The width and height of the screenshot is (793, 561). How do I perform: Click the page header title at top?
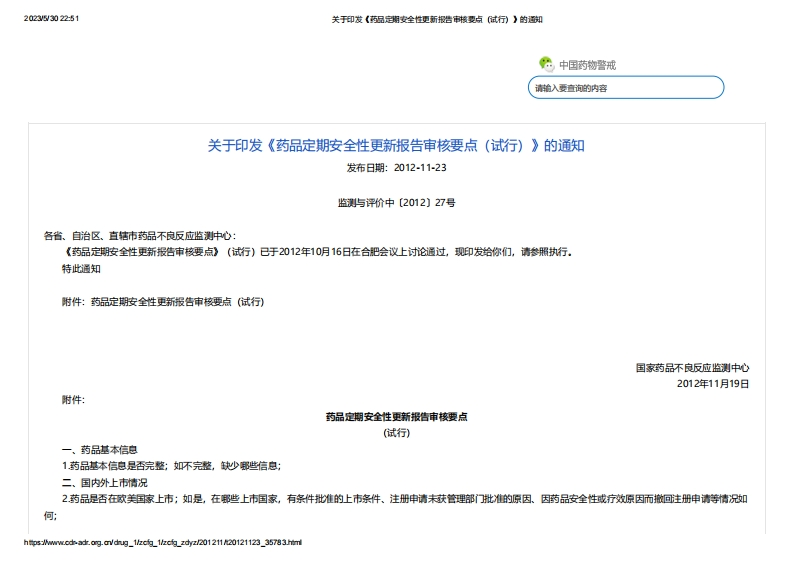[x=436, y=19]
